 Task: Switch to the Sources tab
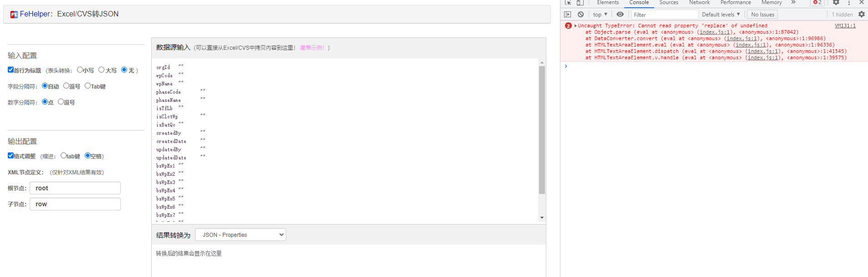coord(669,3)
